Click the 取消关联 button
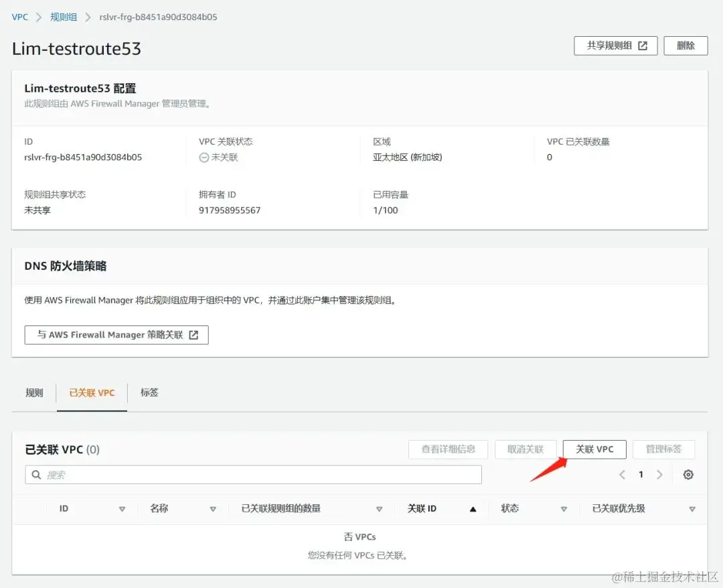 (x=526, y=449)
